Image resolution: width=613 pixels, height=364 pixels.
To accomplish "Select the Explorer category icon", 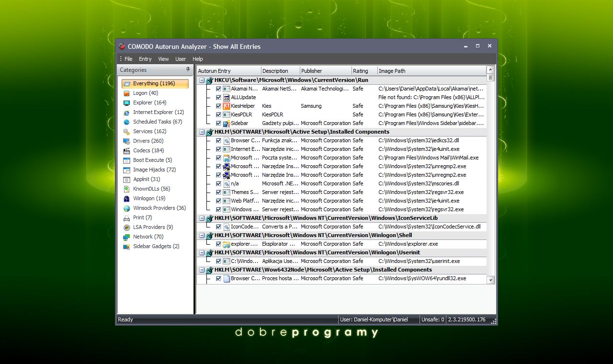I will (126, 103).
